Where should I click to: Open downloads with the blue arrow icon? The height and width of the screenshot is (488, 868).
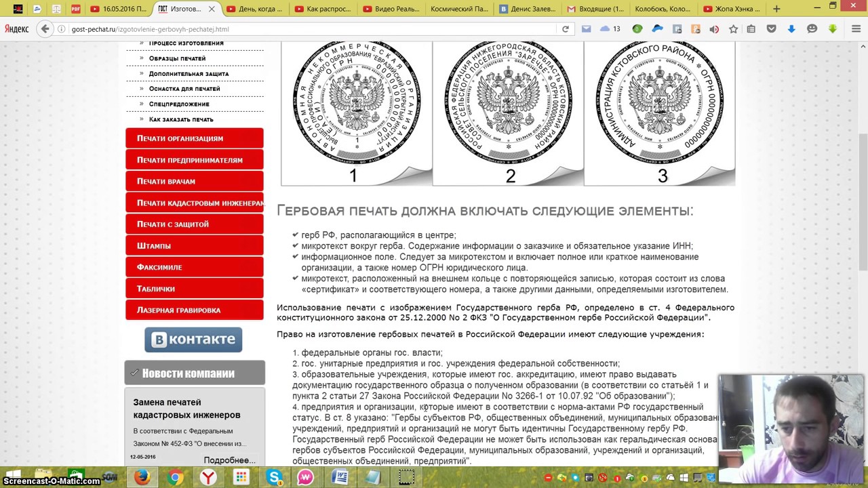(x=791, y=29)
